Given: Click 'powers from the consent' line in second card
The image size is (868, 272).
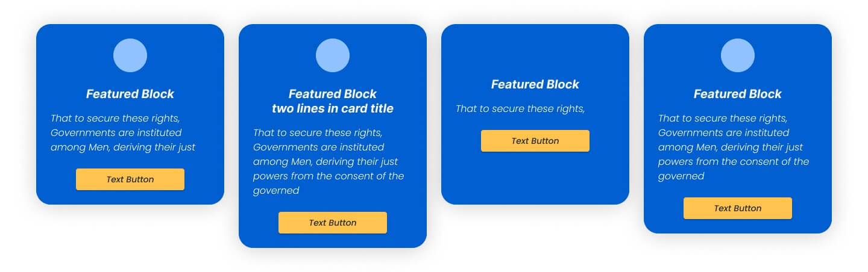Looking at the screenshot, I should [x=329, y=176].
